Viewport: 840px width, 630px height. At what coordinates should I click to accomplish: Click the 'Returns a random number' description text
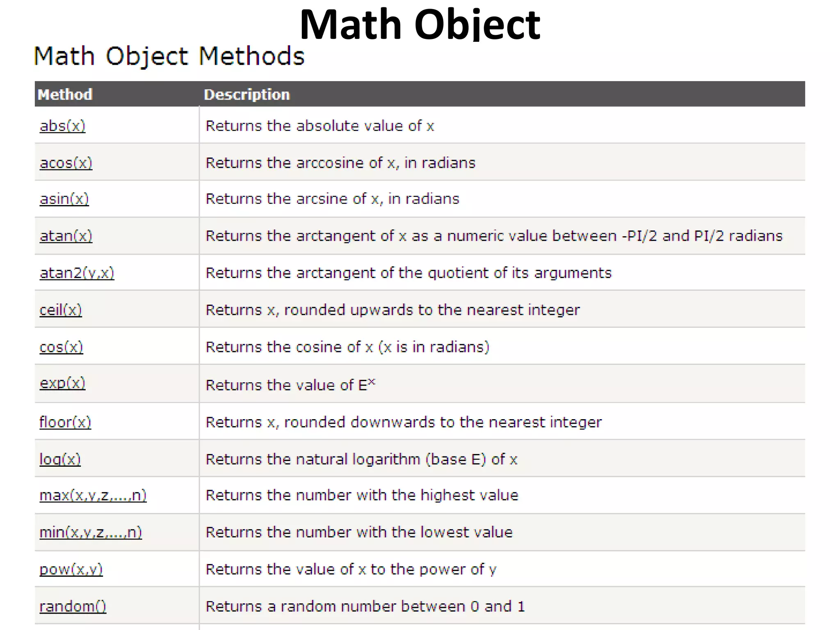tap(365, 606)
